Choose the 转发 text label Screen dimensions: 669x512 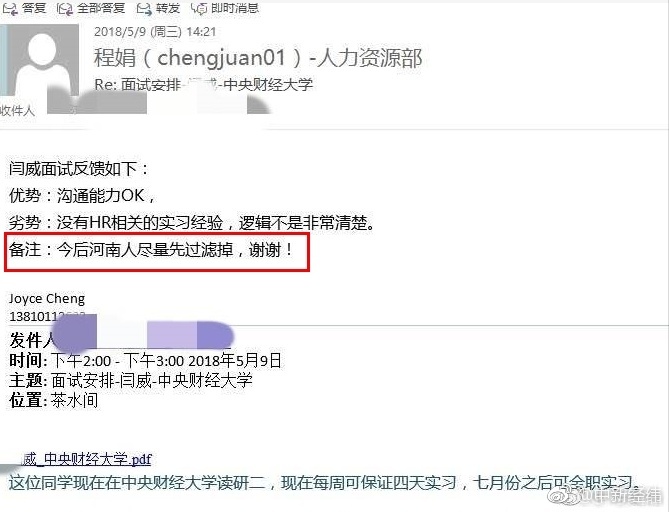click(168, 8)
